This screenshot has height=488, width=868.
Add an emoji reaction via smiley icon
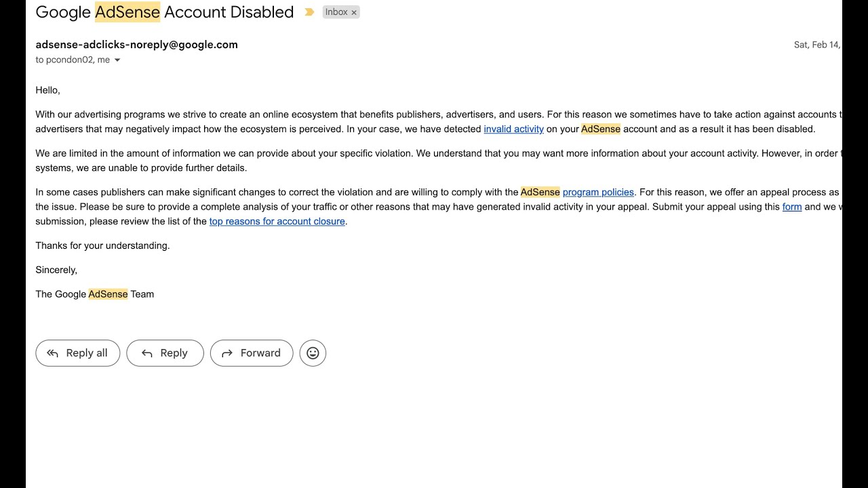pos(313,353)
